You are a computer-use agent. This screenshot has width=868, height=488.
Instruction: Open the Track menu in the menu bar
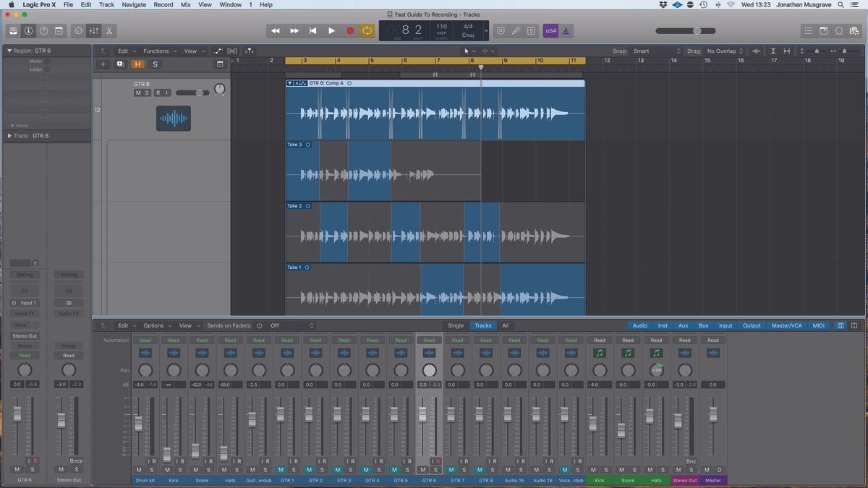point(106,4)
